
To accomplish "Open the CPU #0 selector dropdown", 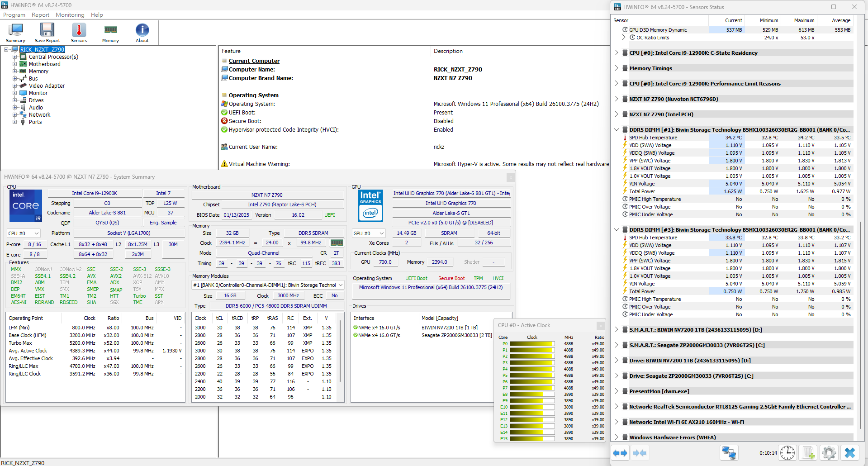I will point(24,233).
